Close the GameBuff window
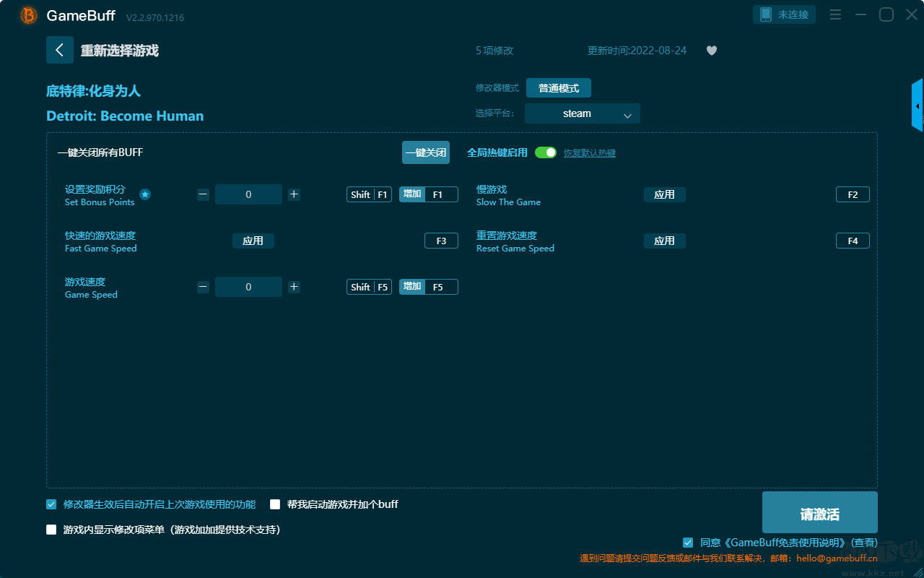 (x=912, y=14)
